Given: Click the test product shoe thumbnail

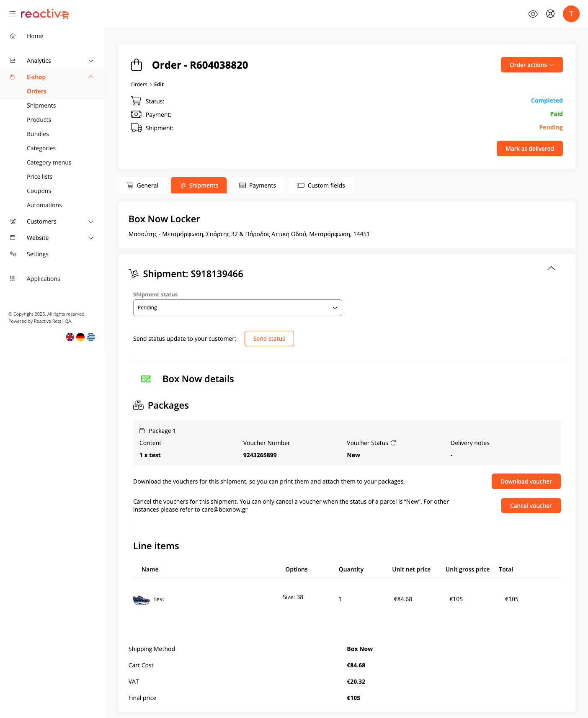Looking at the screenshot, I should pyautogui.click(x=141, y=600).
